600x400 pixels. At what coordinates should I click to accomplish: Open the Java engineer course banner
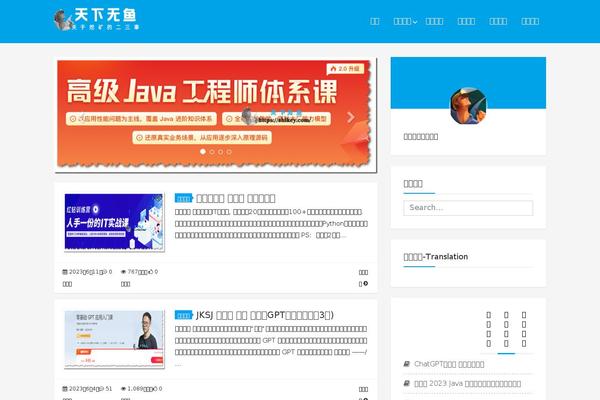point(216,115)
